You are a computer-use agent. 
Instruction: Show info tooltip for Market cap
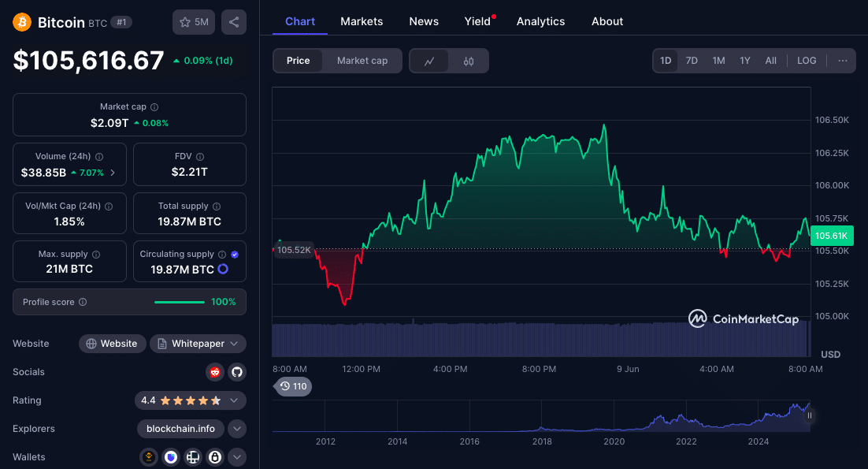tap(154, 107)
